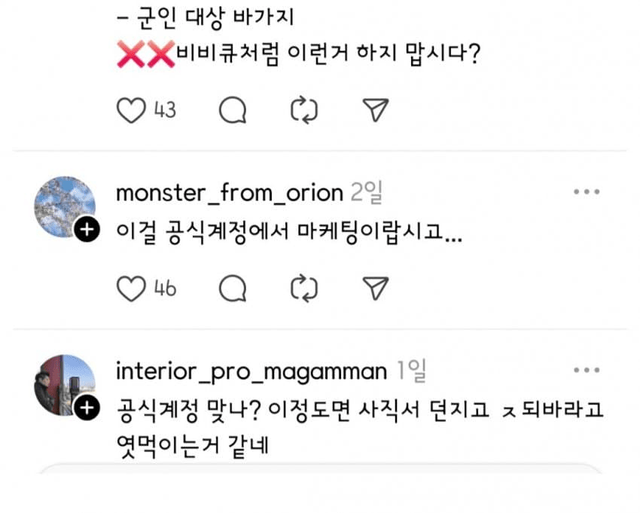Like the top post with 43 likes
This screenshot has width=640, height=513.
click(131, 110)
